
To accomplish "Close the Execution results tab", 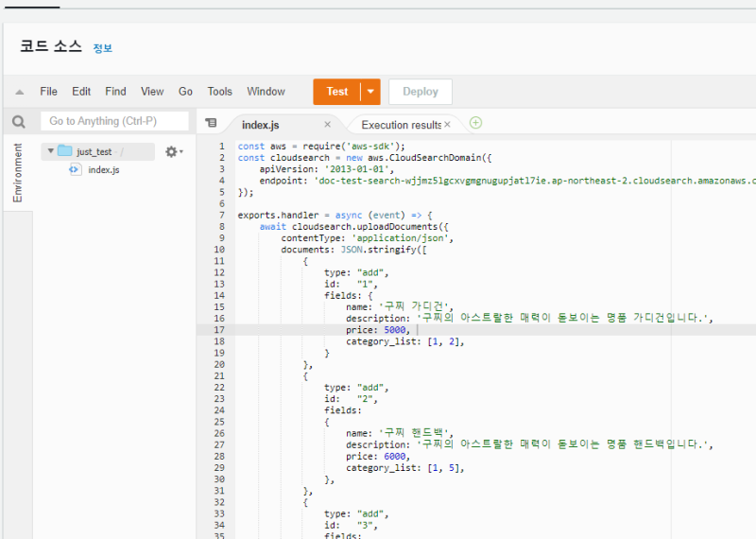I will click(448, 124).
